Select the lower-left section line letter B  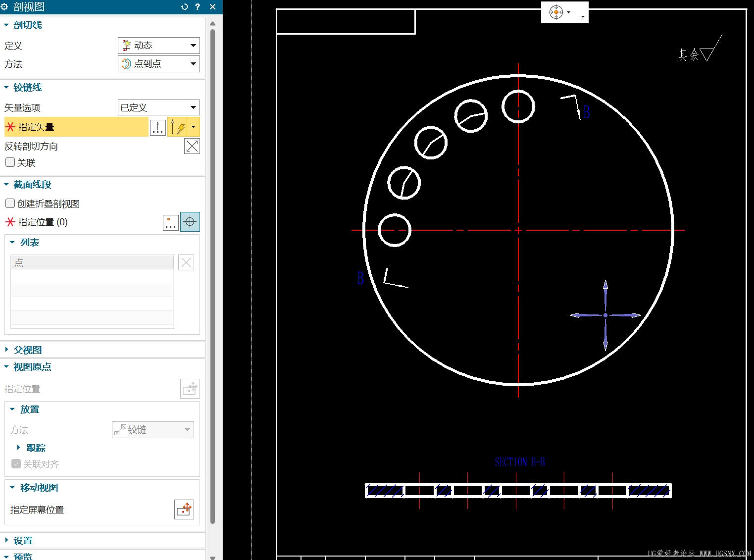tap(360, 278)
